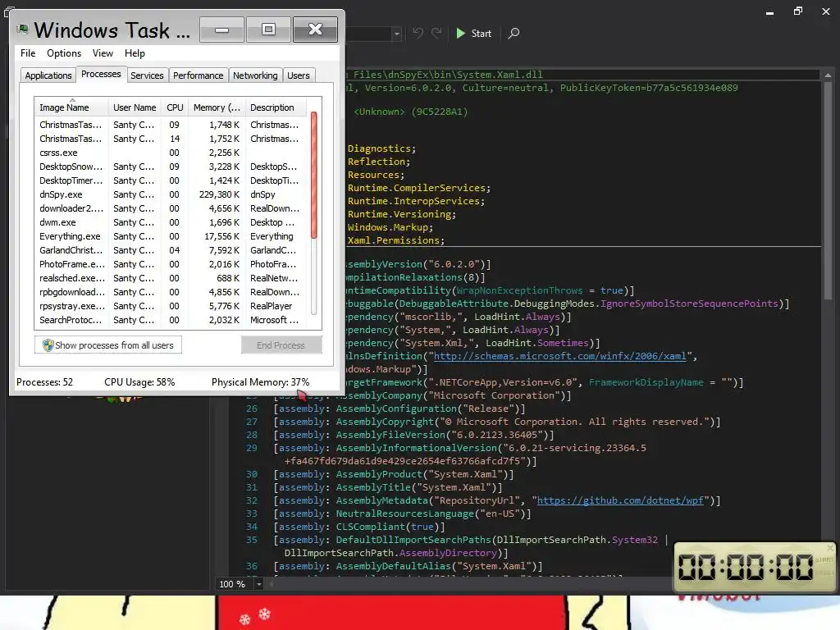Select the SearchProtoc... process row
The image size is (840, 630).
tap(171, 320)
